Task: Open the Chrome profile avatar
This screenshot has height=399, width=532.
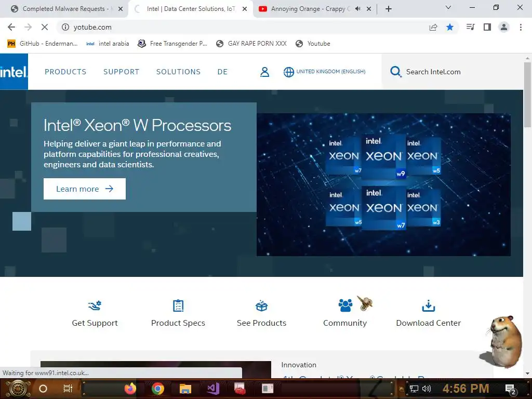Action: [x=504, y=27]
